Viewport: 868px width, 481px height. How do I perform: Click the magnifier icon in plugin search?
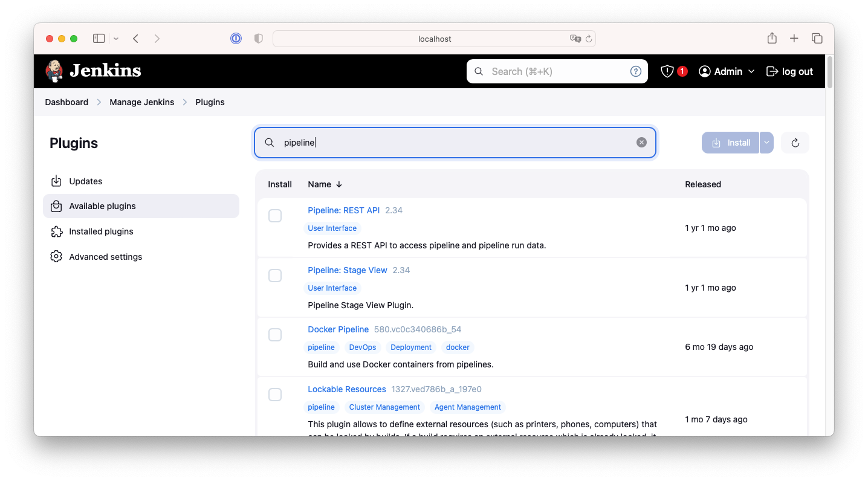pos(270,143)
